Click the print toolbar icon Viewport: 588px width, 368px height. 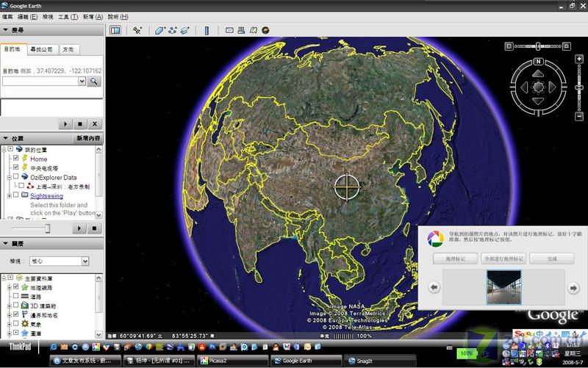point(241,30)
